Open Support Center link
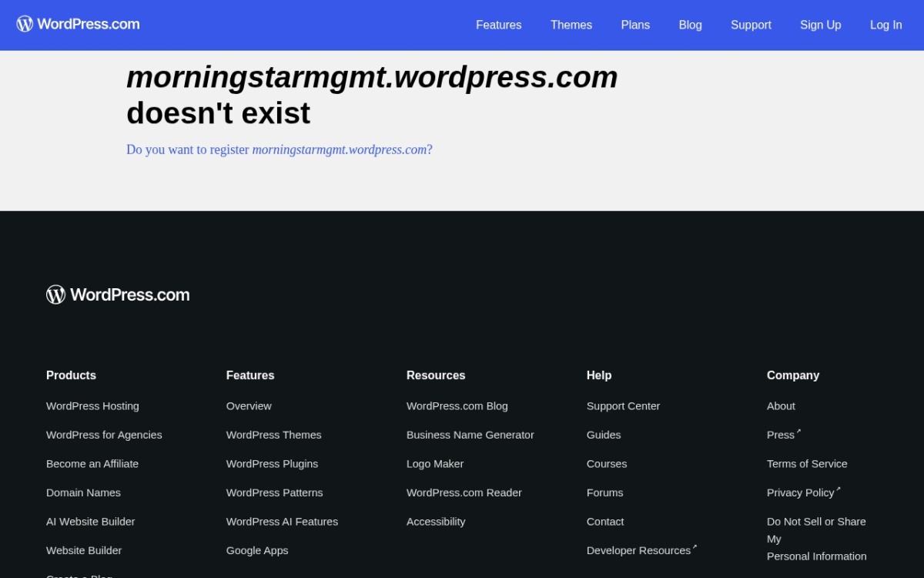 (623, 406)
